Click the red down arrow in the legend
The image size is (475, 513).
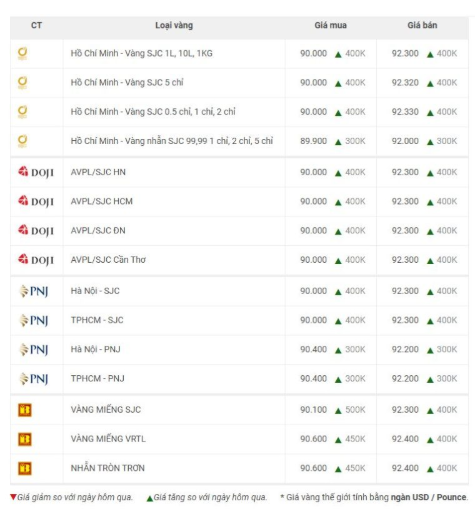click(13, 497)
